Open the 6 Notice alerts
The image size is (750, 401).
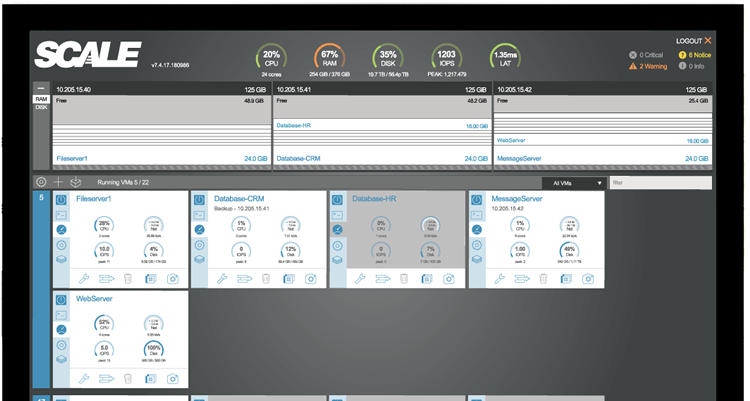695,55
